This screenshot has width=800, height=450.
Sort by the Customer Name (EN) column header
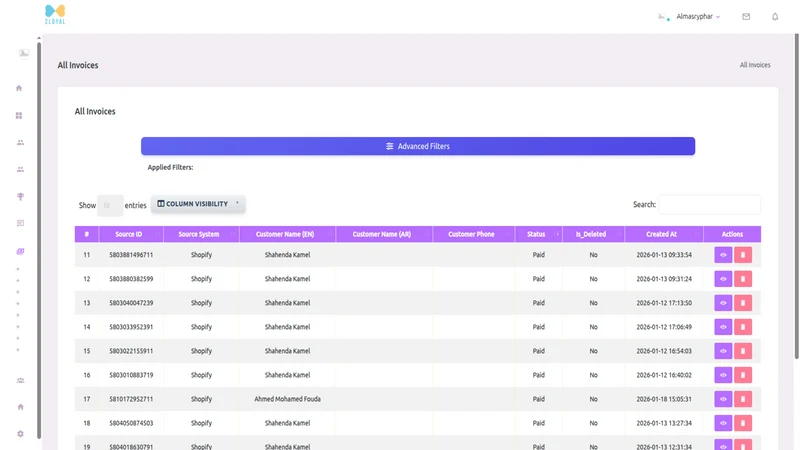click(x=287, y=234)
